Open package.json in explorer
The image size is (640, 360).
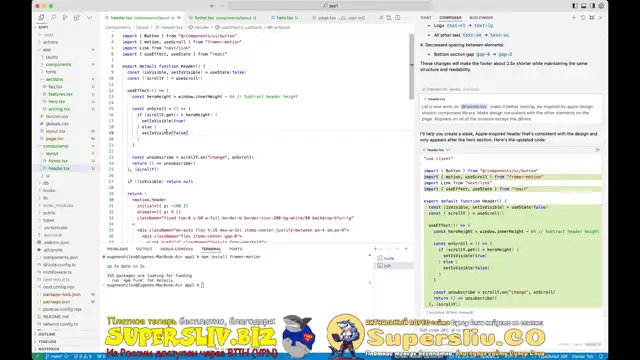point(56,302)
